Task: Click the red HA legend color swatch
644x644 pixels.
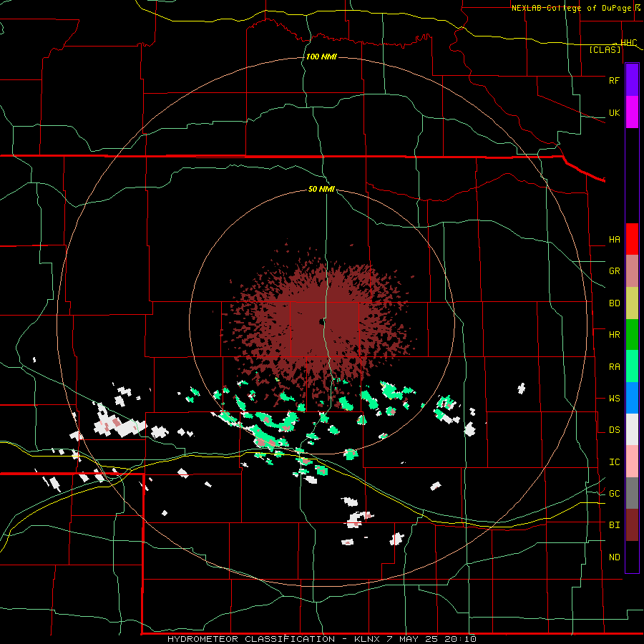Action: pyautogui.click(x=632, y=239)
